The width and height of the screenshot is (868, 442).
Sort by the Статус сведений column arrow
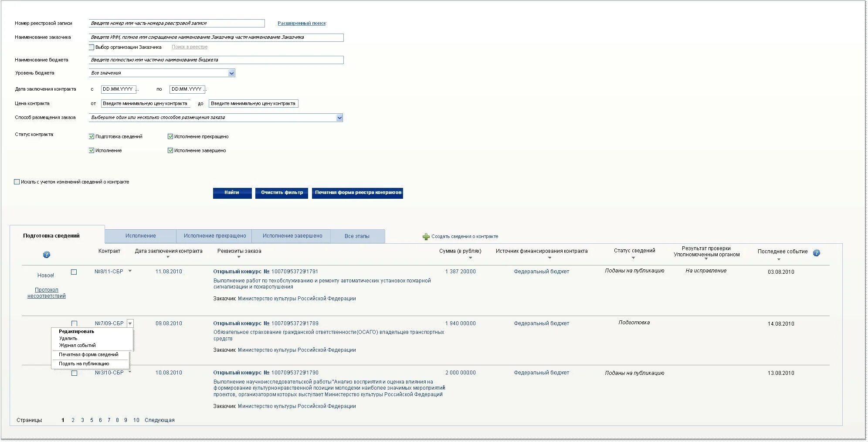[x=634, y=258]
